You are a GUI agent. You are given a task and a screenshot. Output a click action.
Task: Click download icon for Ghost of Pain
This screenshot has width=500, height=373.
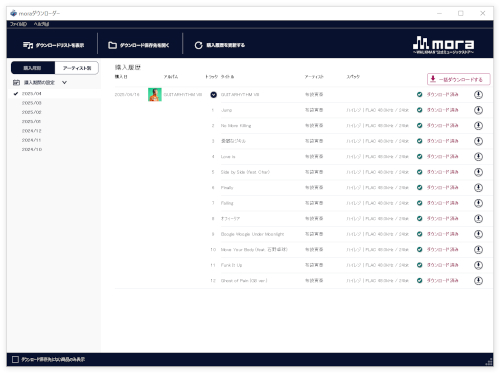478,281
